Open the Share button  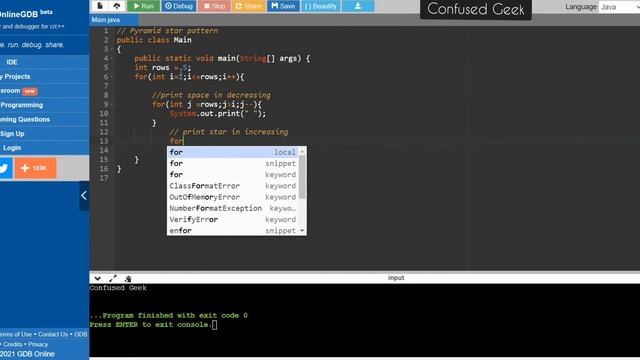tap(249, 6)
